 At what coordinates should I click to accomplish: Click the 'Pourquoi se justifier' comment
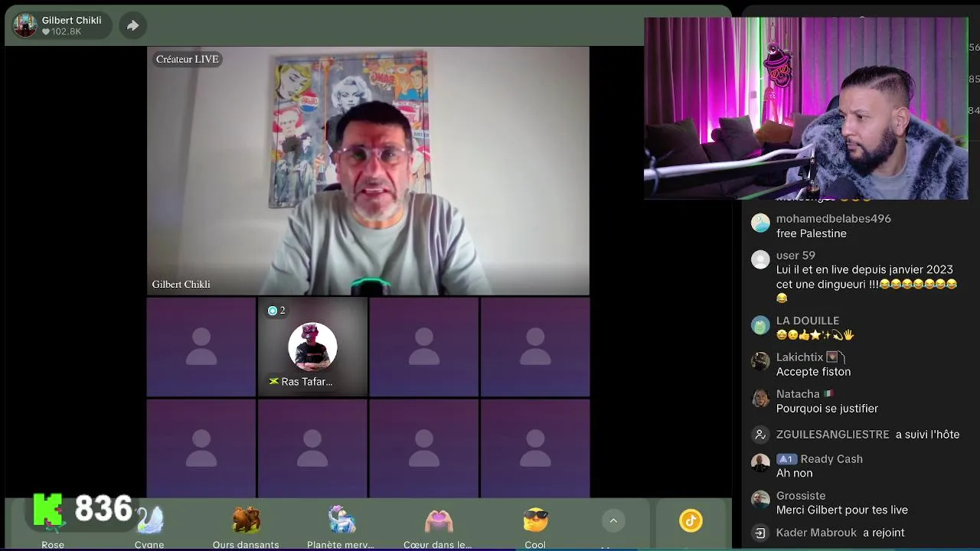827,409
